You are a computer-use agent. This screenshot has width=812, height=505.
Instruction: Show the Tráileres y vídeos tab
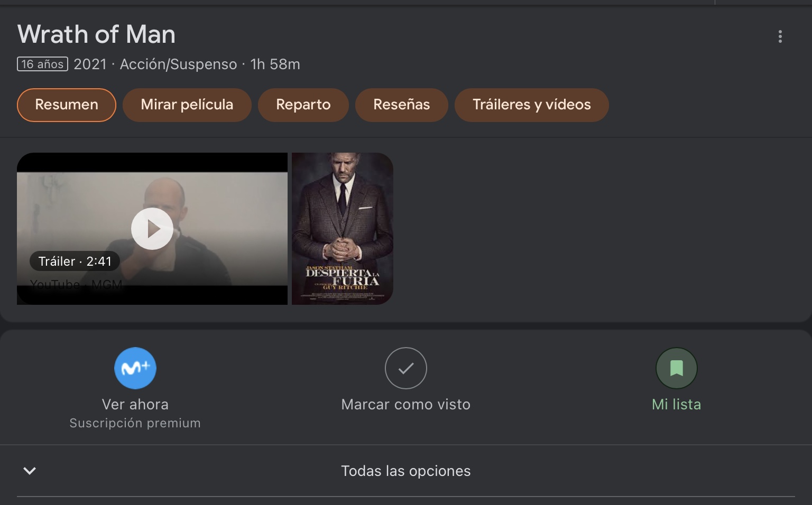[532, 105]
